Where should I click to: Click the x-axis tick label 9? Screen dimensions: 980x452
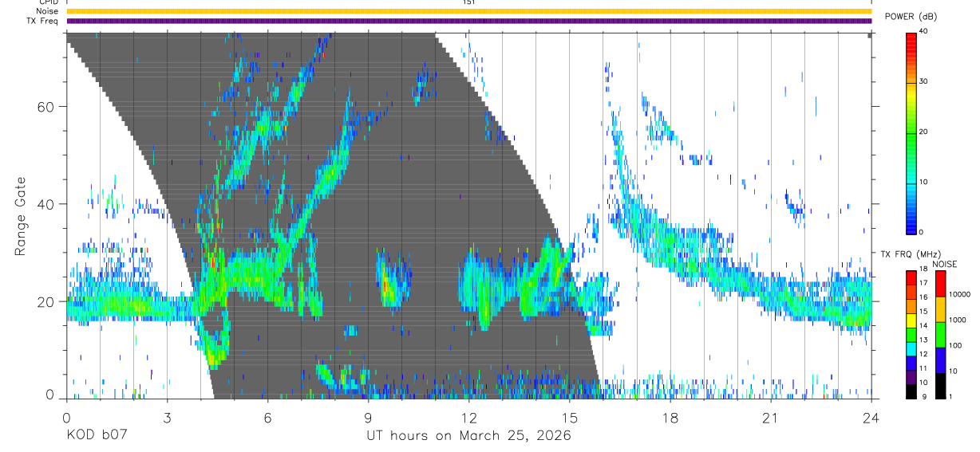click(x=369, y=417)
